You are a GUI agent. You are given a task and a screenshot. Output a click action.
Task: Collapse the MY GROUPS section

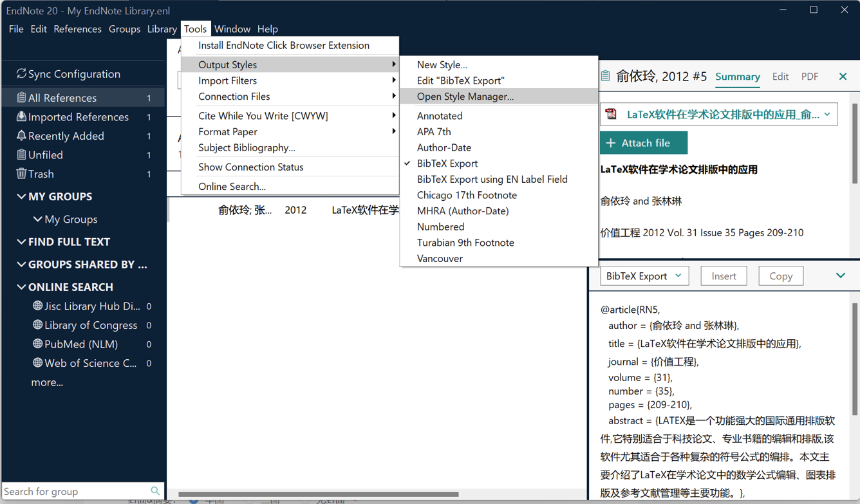pos(21,196)
